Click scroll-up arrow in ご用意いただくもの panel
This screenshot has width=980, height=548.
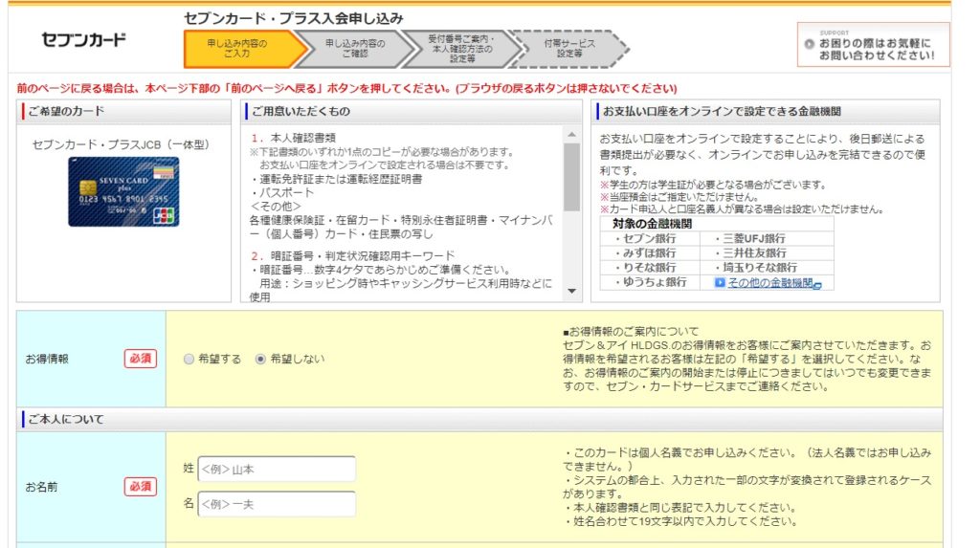tap(572, 134)
